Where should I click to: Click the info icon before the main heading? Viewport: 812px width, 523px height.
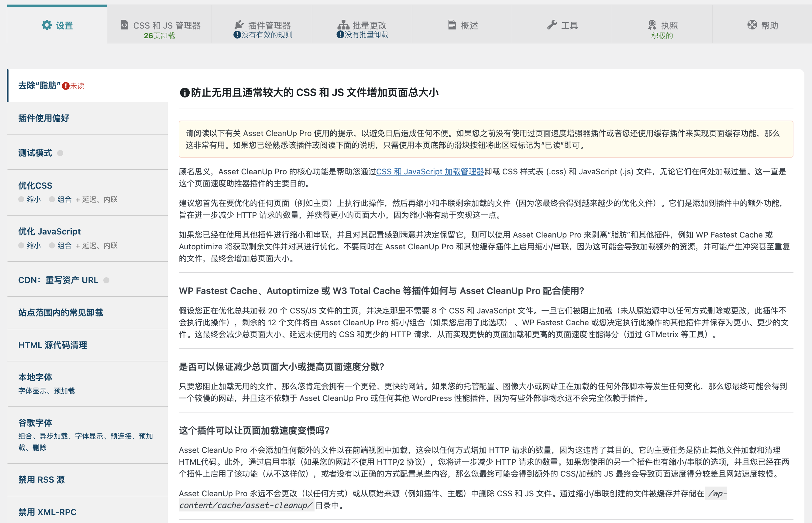184,92
